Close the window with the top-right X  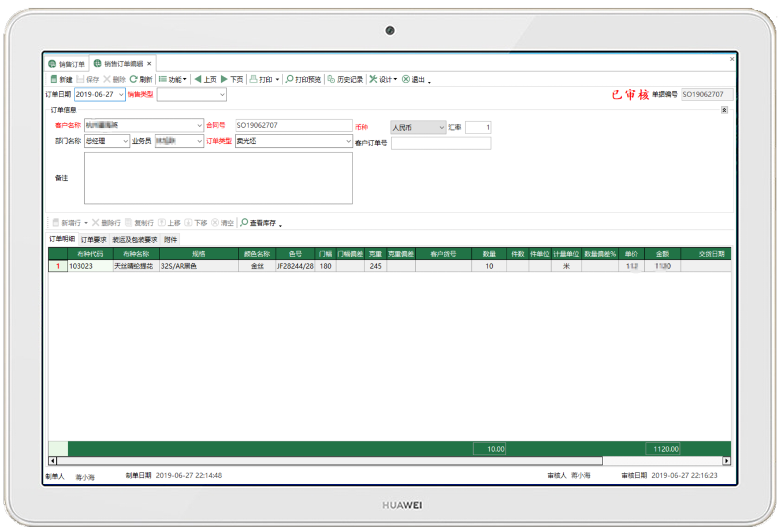(x=732, y=59)
